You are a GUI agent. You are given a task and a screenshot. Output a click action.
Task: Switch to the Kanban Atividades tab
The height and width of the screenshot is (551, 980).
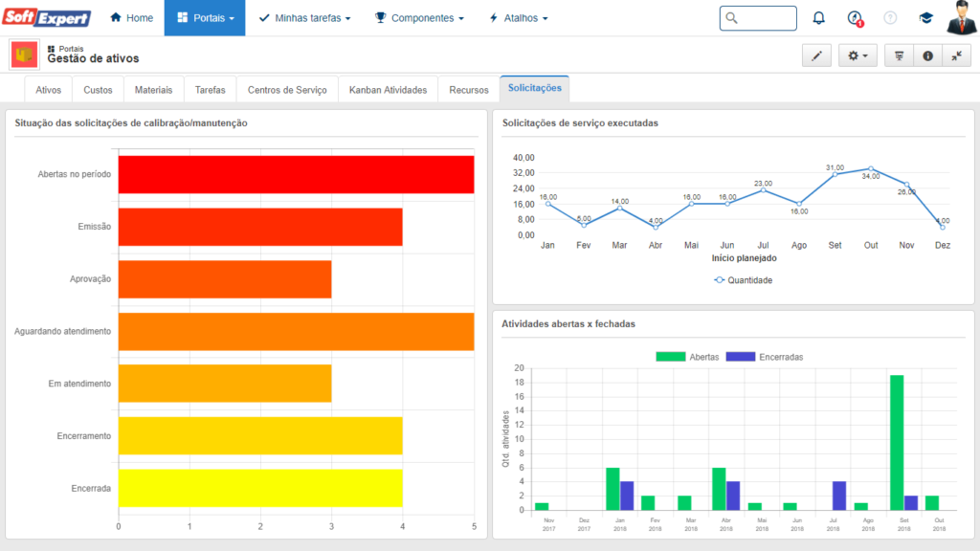coord(388,90)
